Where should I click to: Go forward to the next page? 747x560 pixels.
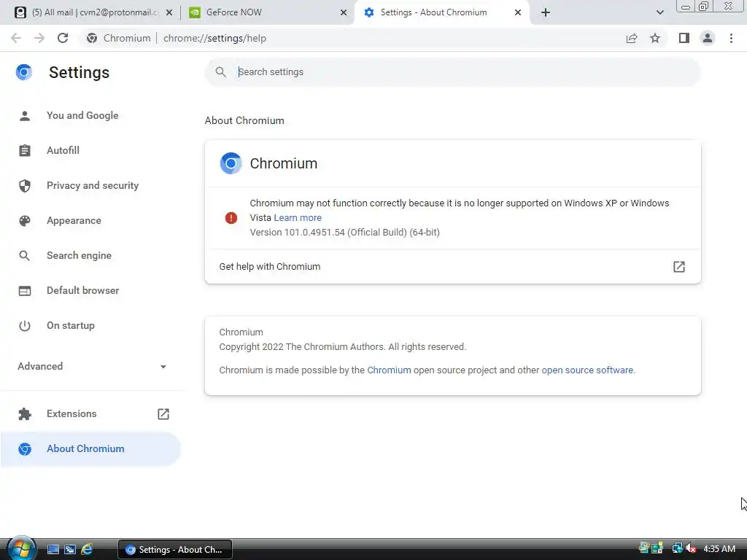coord(39,38)
